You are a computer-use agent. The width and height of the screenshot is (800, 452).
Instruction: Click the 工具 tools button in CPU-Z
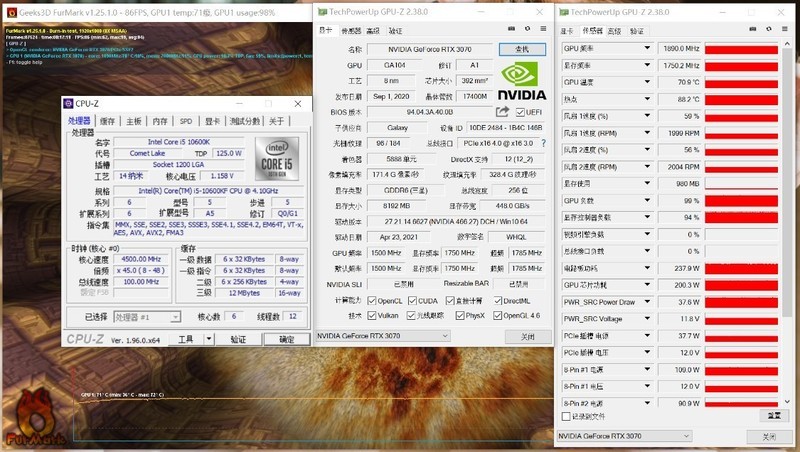click(186, 339)
